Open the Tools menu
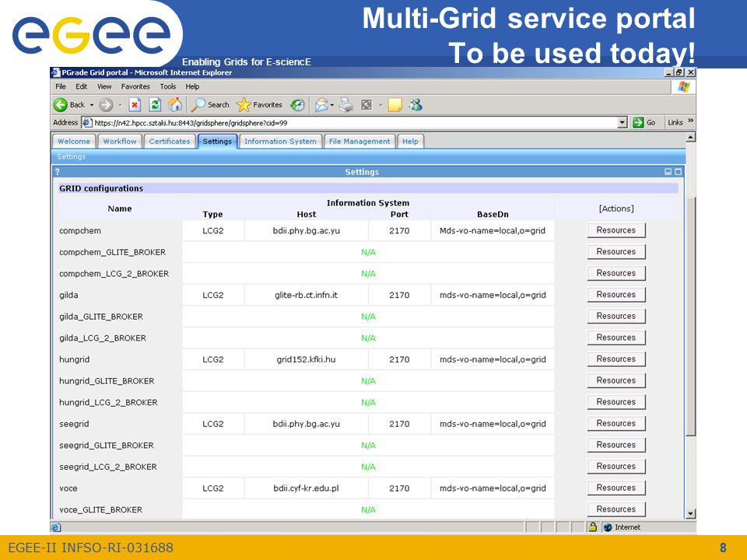The image size is (747, 560). [168, 86]
